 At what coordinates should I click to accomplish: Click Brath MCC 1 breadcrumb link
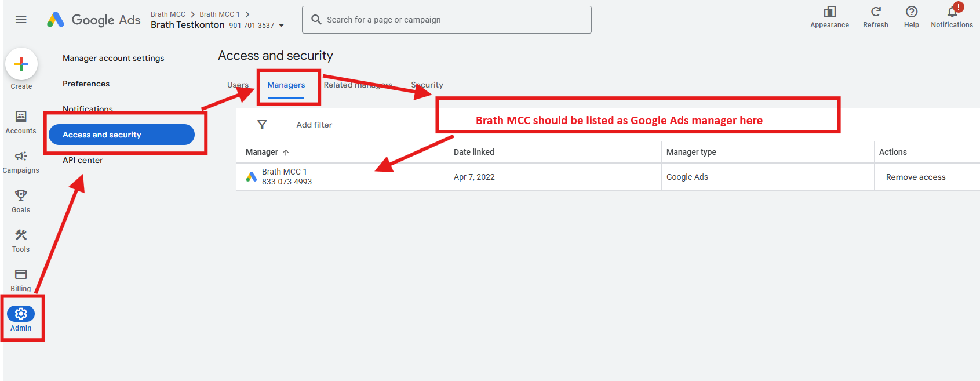220,14
